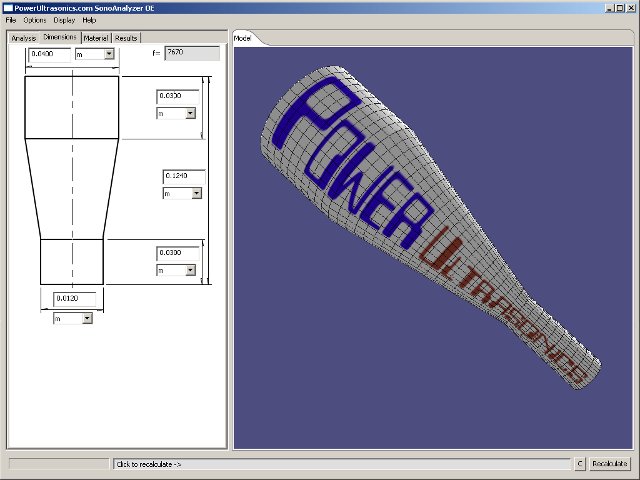Open unit dropdown beside 0.0400 width
This screenshot has width=640, height=480.
pos(109,54)
